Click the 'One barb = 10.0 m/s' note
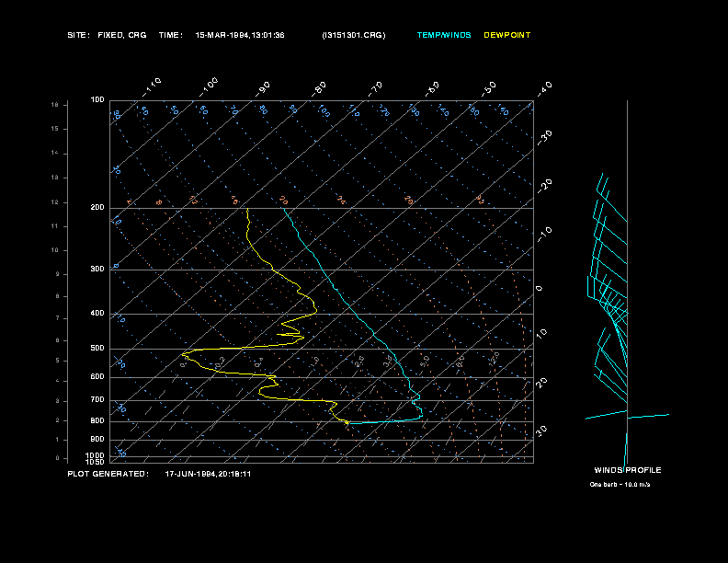This screenshot has height=563, width=728. pos(620,485)
